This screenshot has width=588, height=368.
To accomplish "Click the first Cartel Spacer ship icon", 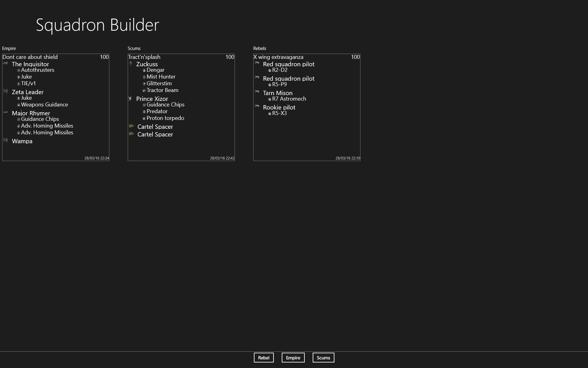I will click(131, 126).
